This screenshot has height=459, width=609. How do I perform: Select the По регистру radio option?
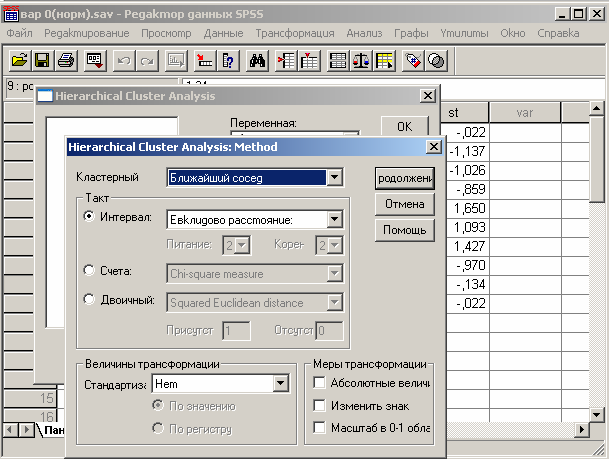point(158,428)
